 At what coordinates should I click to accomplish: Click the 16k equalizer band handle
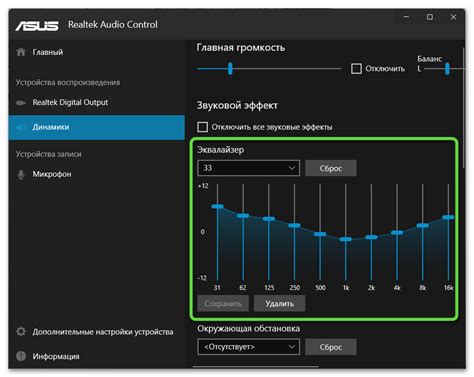(448, 217)
